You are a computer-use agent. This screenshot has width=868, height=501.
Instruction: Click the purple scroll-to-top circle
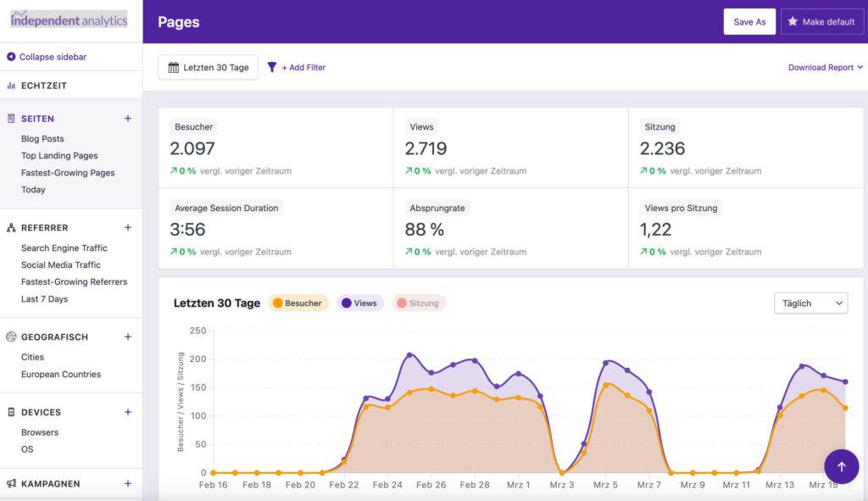click(841, 466)
